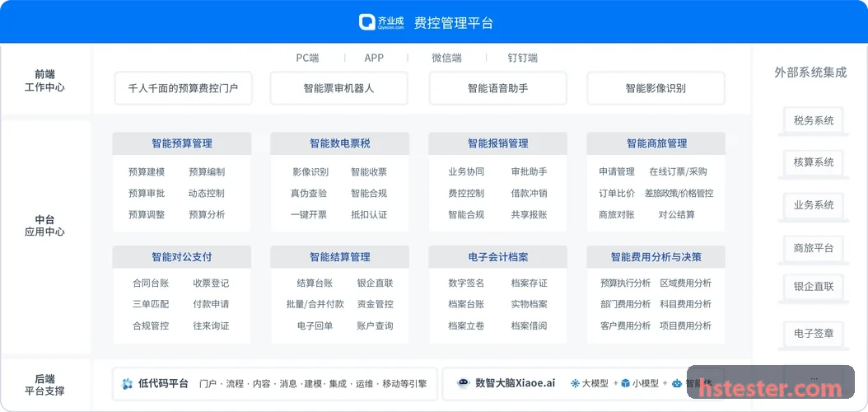This screenshot has width=868, height=412.
Task: Select the PC端 tab
Action: coord(307,58)
